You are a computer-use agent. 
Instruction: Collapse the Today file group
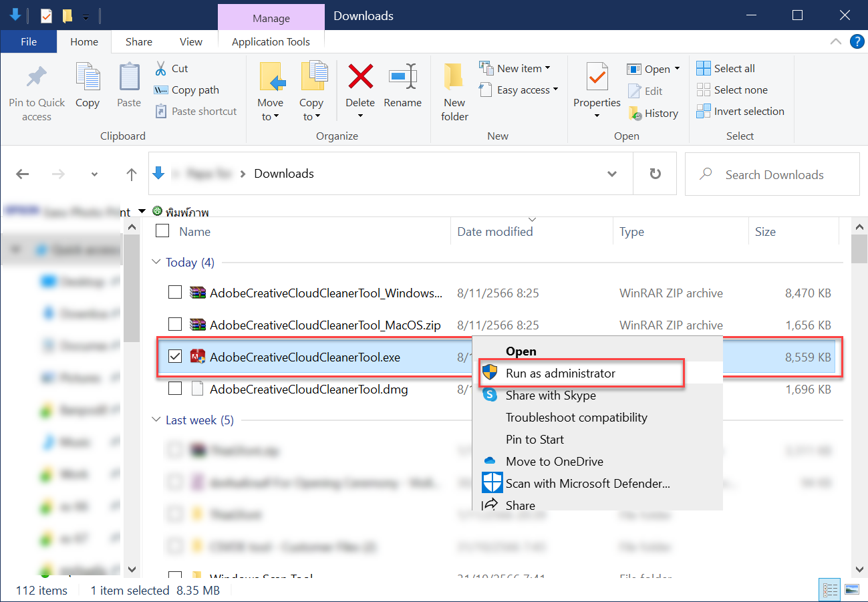(157, 263)
